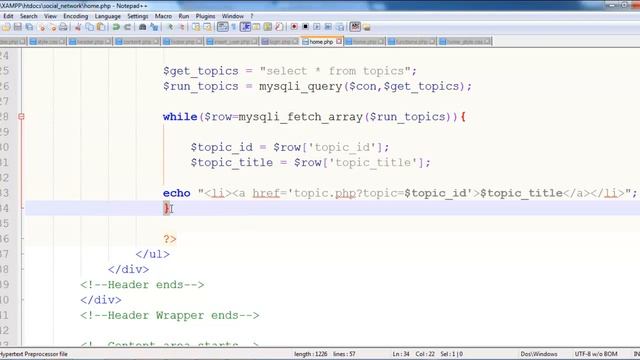Open the Function List toolbar icon
The image size is (640, 360).
click(x=279, y=27)
